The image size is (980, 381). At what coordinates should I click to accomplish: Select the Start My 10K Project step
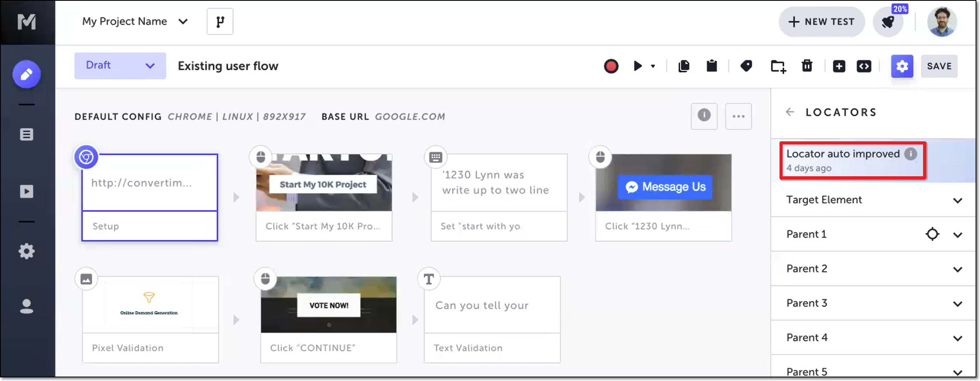point(324,198)
